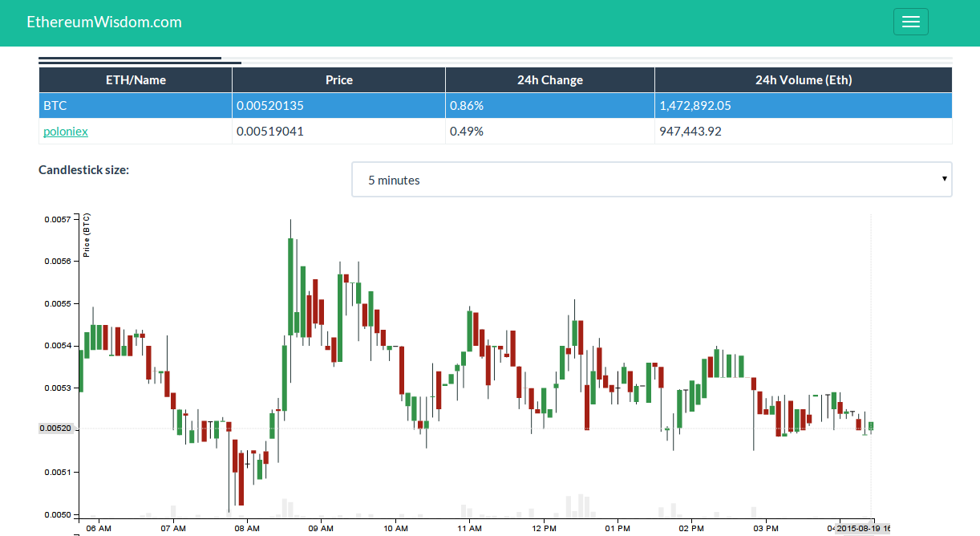Click the Price (BTC) axis title

[x=87, y=235]
